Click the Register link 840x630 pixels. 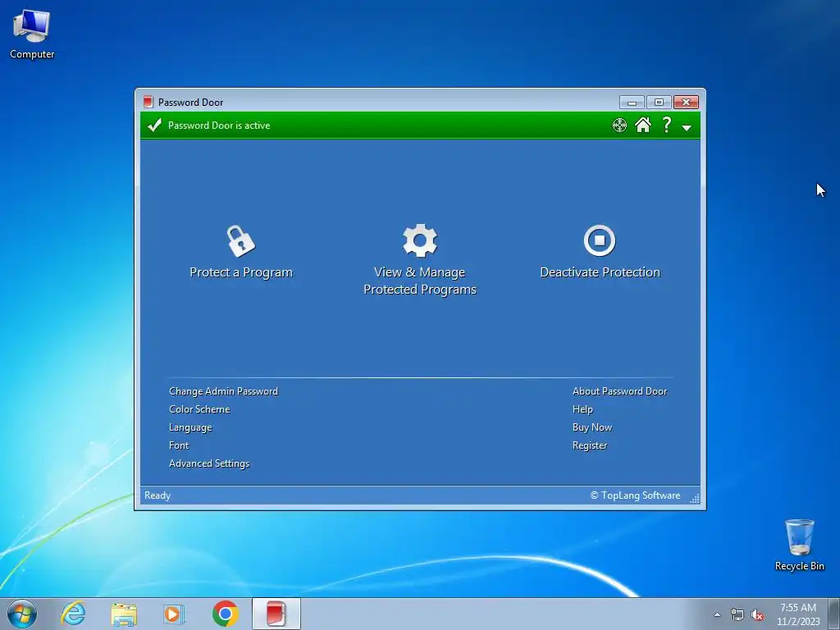[590, 445]
